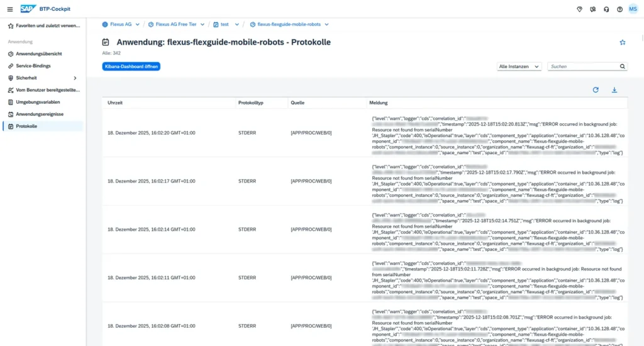Expand the test space breadcrumb dropdown

[237, 25]
